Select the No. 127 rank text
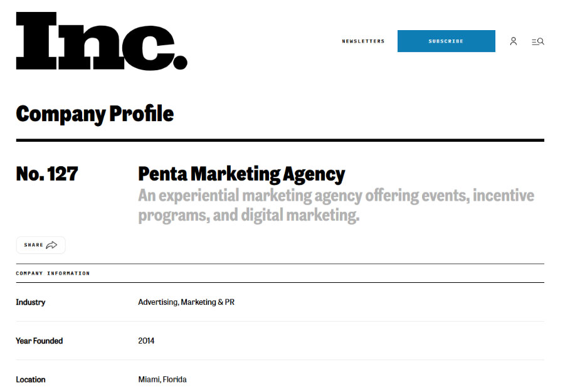This screenshot has width=565, height=392. click(x=47, y=174)
